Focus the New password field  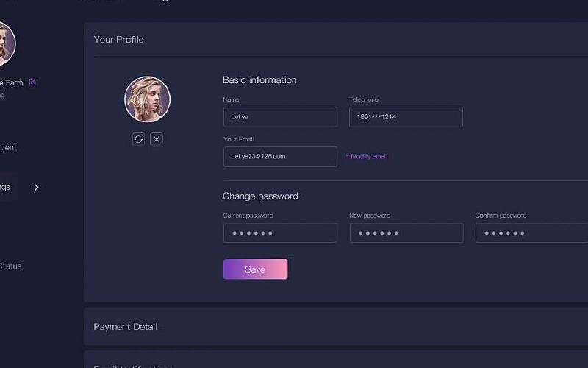pyautogui.click(x=406, y=233)
